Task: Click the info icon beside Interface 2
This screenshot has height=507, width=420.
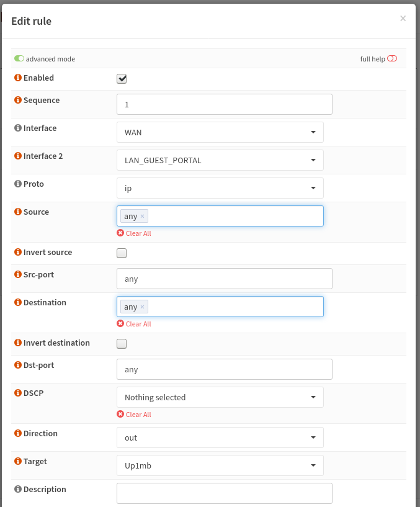Action: click(18, 156)
